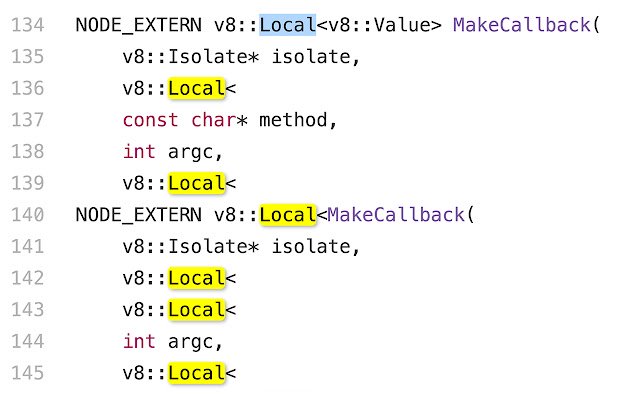Click line number 145 in the gutter
The image size is (640, 400).
click(x=27, y=373)
